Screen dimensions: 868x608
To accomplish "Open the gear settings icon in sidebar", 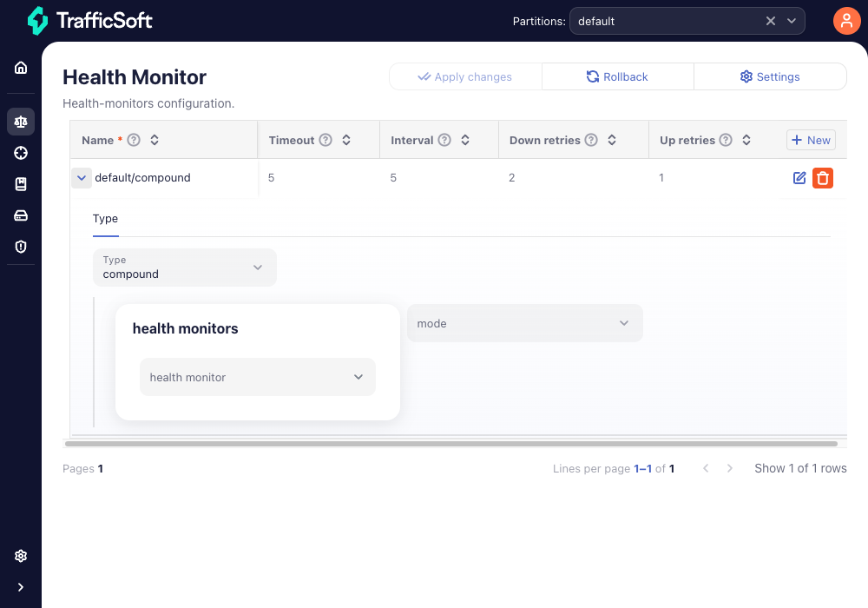I will [21, 556].
